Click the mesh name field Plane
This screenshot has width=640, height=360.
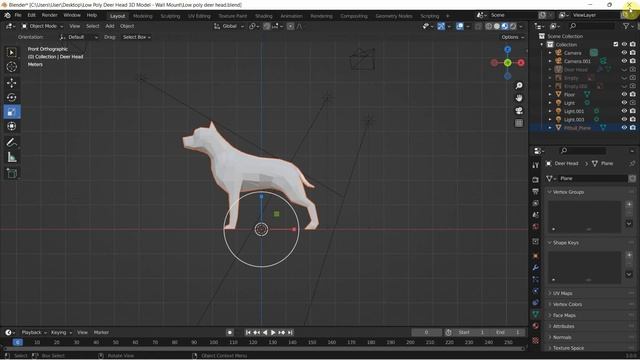(592, 178)
